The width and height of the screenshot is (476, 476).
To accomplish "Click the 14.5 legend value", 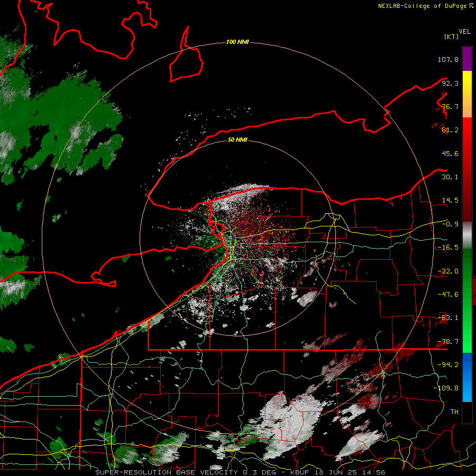I will [450, 200].
